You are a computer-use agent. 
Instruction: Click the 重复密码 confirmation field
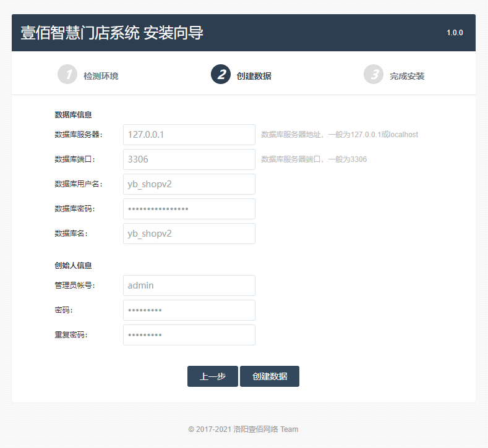point(189,335)
